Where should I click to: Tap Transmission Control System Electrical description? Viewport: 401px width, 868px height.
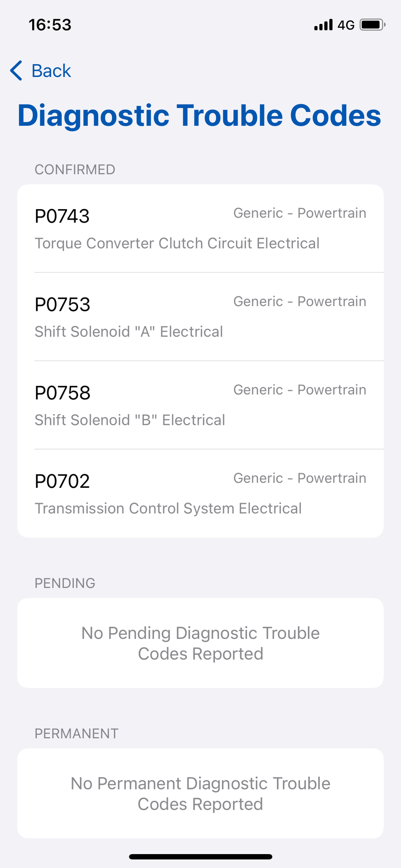pos(168,508)
